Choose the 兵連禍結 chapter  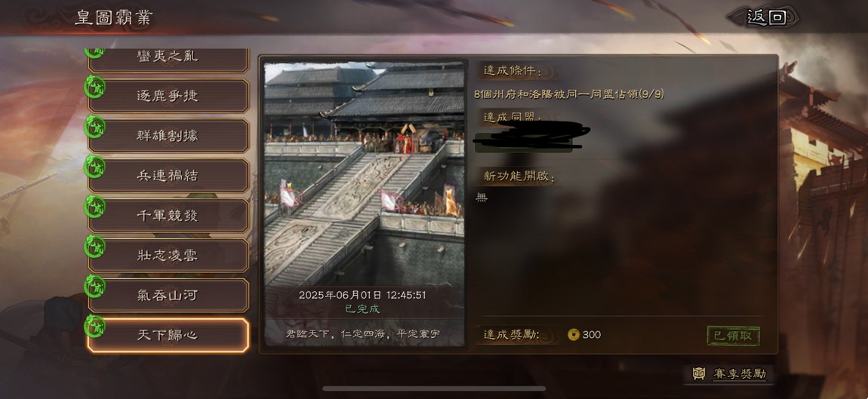(x=168, y=176)
